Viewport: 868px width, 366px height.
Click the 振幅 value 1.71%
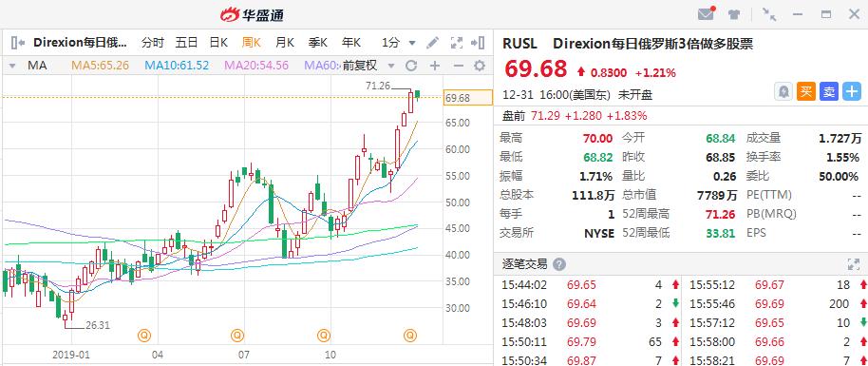[595, 177]
